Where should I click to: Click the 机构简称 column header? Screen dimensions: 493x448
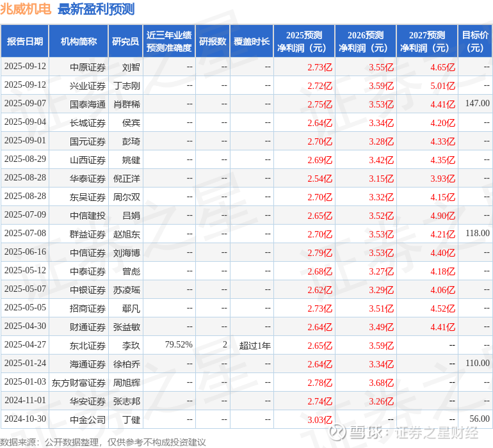tap(79, 42)
